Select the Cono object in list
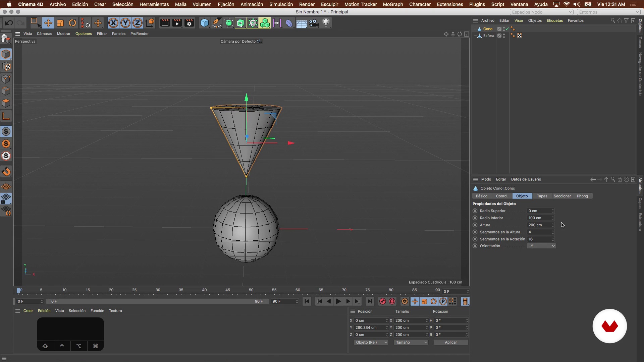644x362 pixels. point(488,29)
